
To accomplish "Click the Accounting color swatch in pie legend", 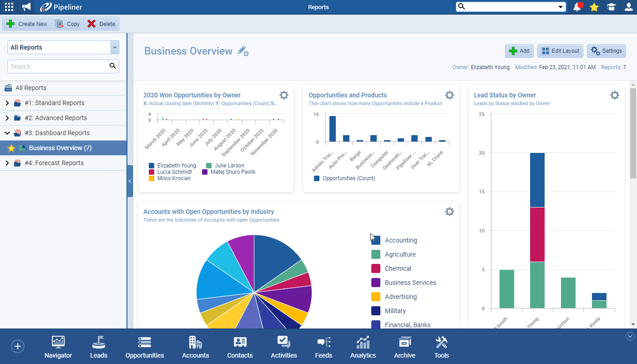I will 376,240.
